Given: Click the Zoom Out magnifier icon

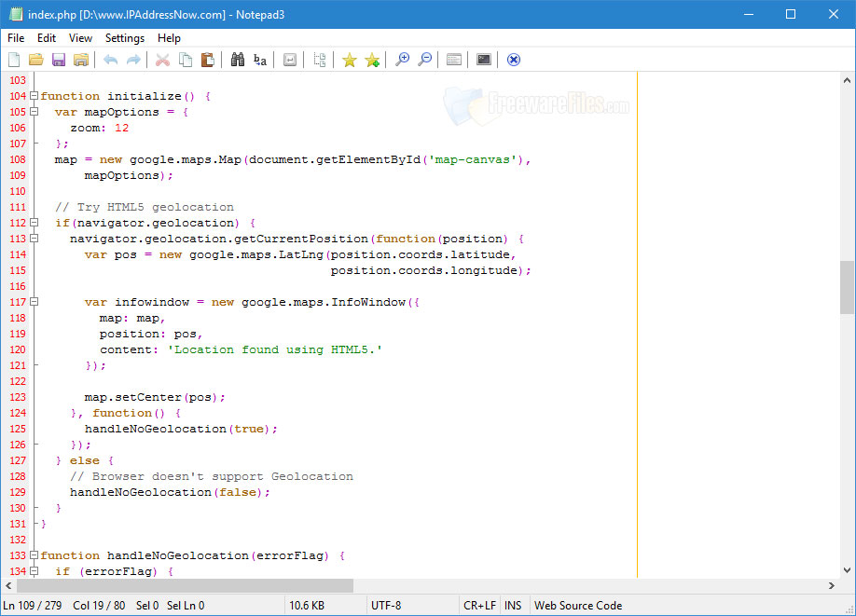Looking at the screenshot, I should (424, 60).
